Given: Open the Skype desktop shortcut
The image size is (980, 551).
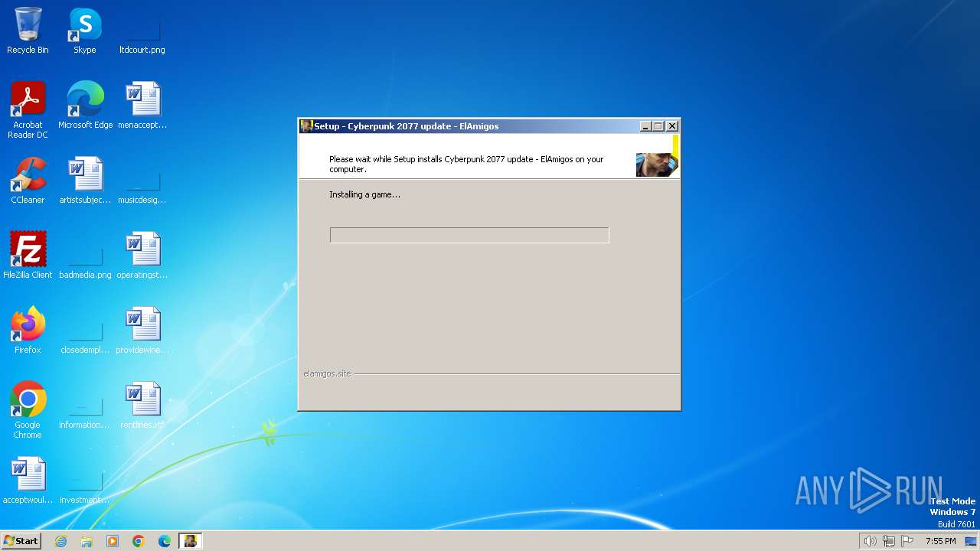Looking at the screenshot, I should (x=85, y=31).
